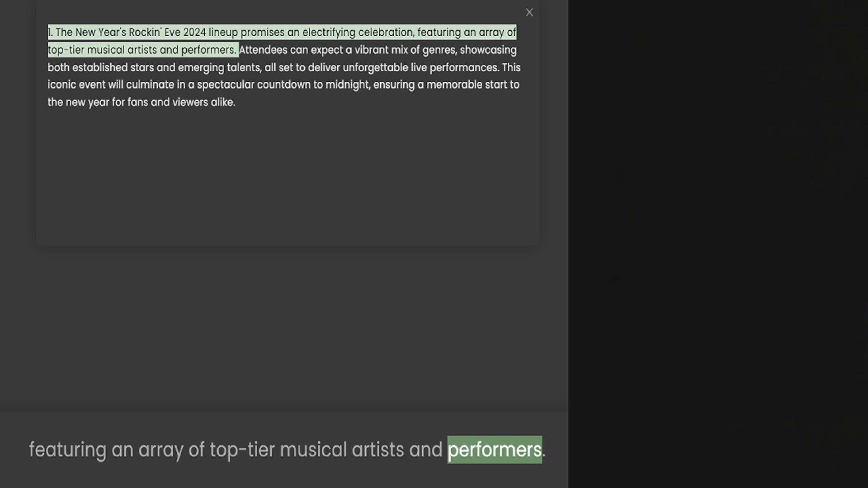Click "featuring" in the bottom caption

[67, 450]
